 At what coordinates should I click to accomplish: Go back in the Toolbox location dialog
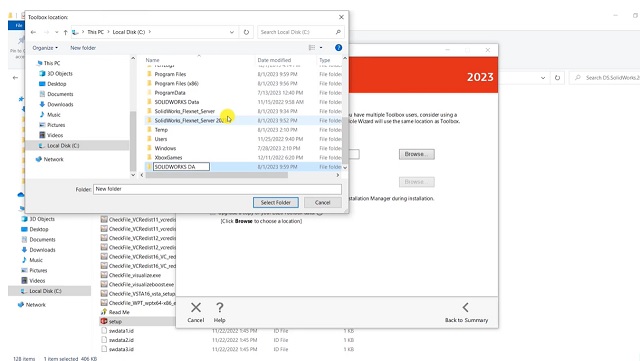[x=33, y=32]
